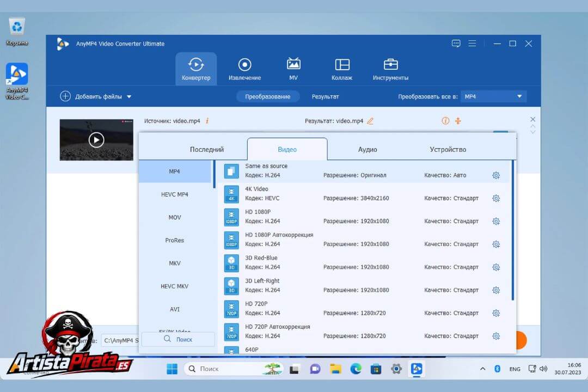The width and height of the screenshot is (588, 392).
Task: Open AnyMP4 app icon in taskbar
Action: coord(416,369)
